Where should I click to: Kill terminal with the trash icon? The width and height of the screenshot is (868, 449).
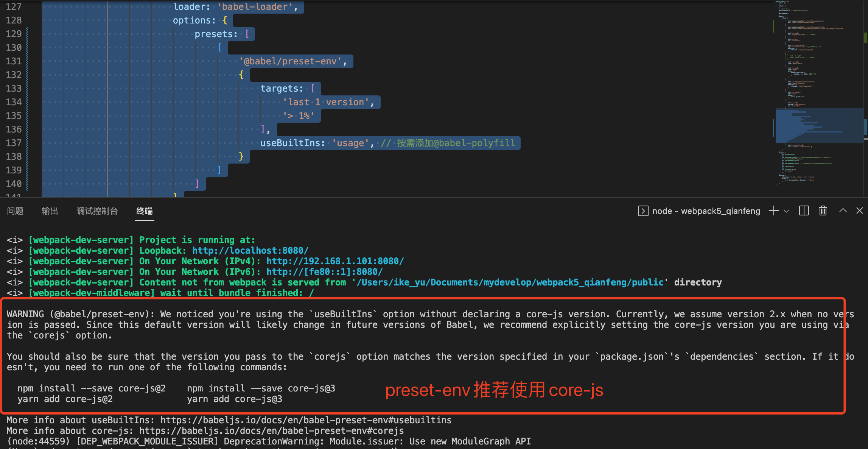coord(823,211)
